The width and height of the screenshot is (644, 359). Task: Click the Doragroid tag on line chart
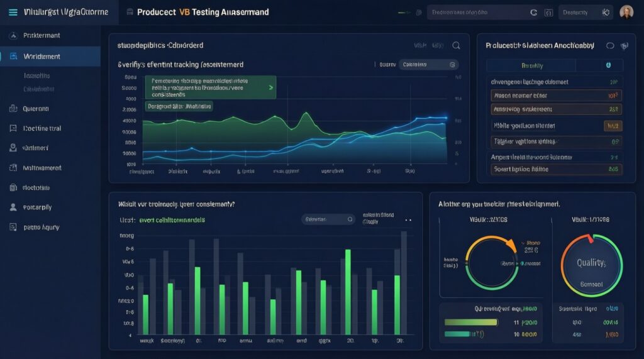[x=179, y=107]
